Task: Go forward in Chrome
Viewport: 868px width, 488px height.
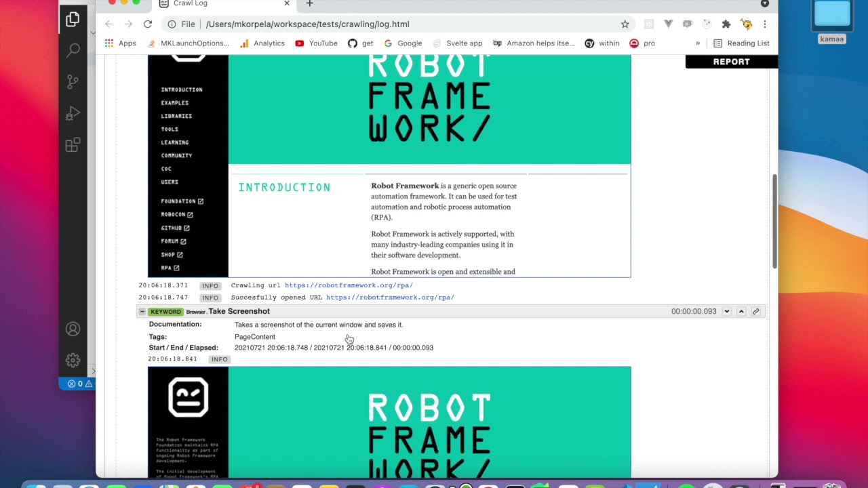Action: click(x=128, y=24)
